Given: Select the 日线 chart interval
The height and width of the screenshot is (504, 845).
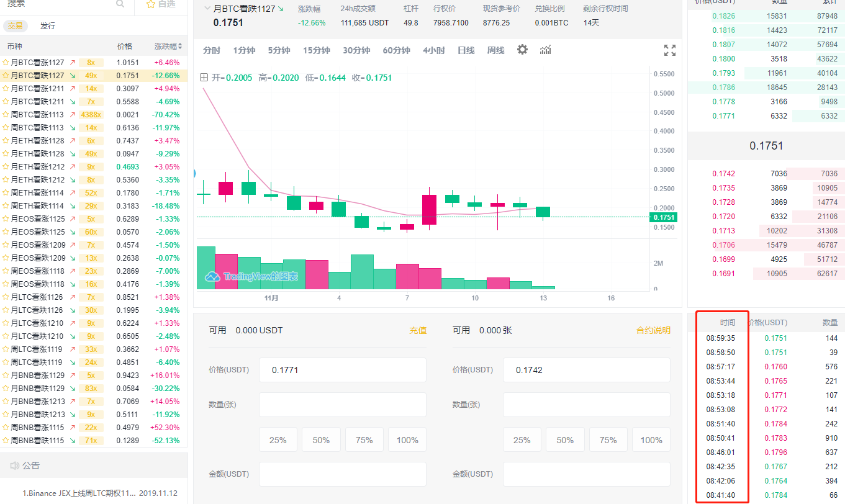Looking at the screenshot, I should (466, 50).
